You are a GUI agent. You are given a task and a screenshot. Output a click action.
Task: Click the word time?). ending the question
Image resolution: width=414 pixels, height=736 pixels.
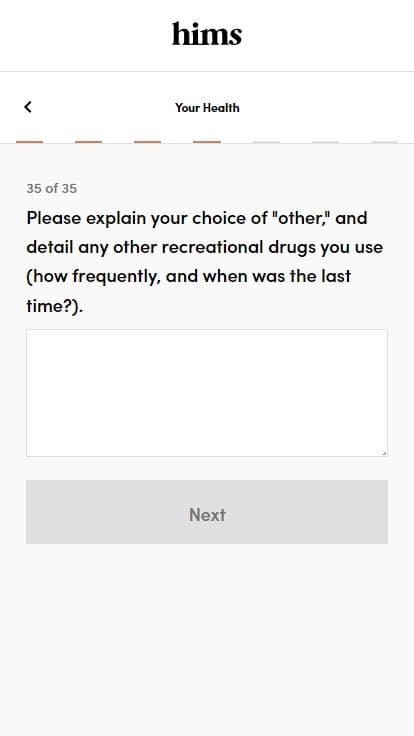pyautogui.click(x=54, y=306)
